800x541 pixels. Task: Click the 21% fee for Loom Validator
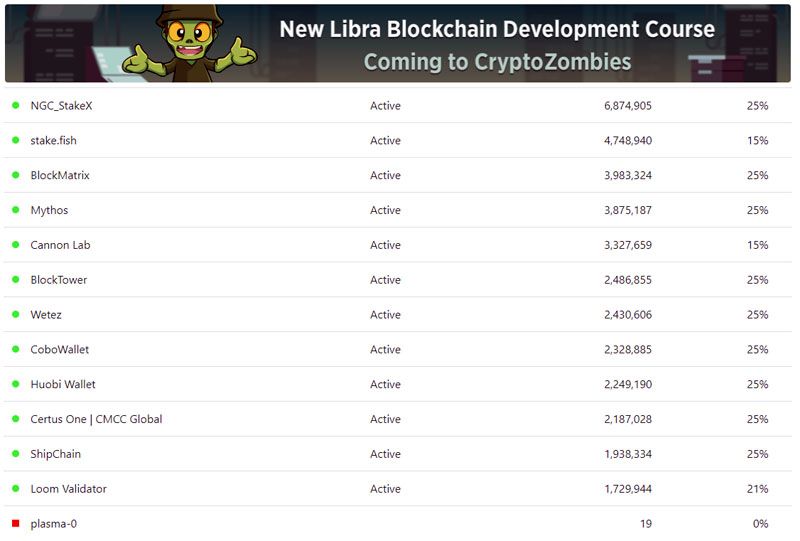pyautogui.click(x=757, y=489)
